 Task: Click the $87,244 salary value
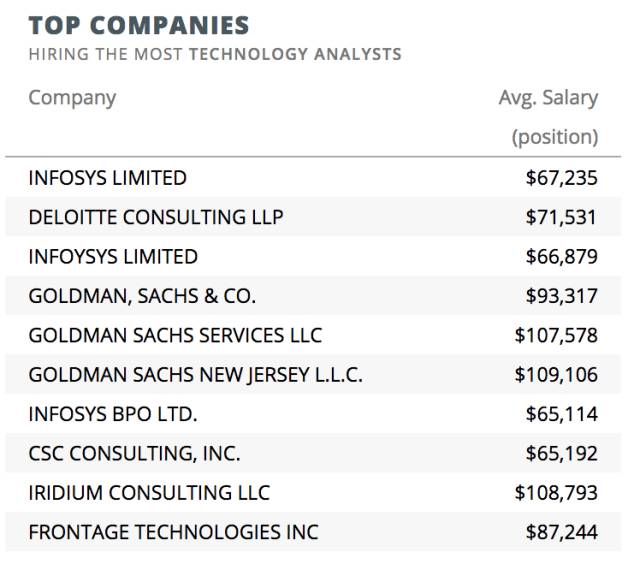561,532
